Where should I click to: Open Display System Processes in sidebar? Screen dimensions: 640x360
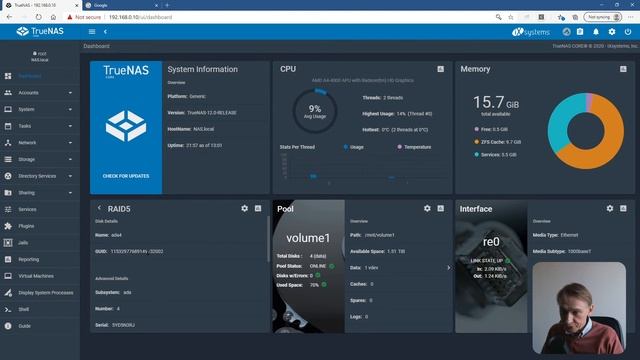[x=40, y=293]
